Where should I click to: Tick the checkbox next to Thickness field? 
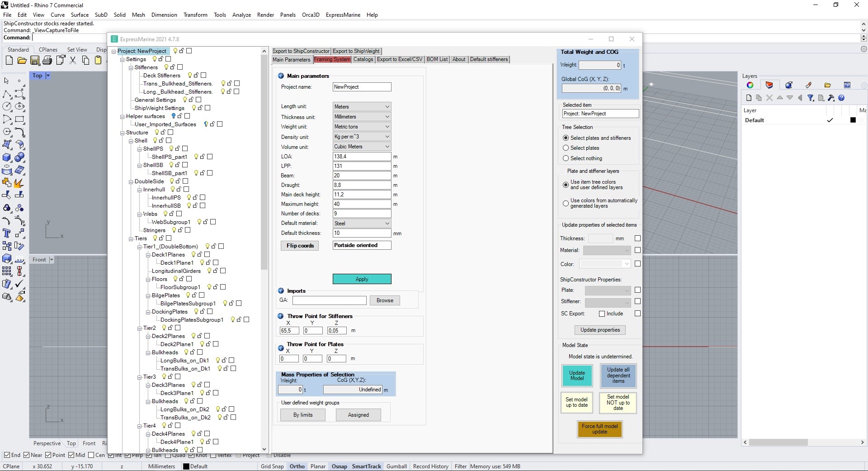point(637,238)
